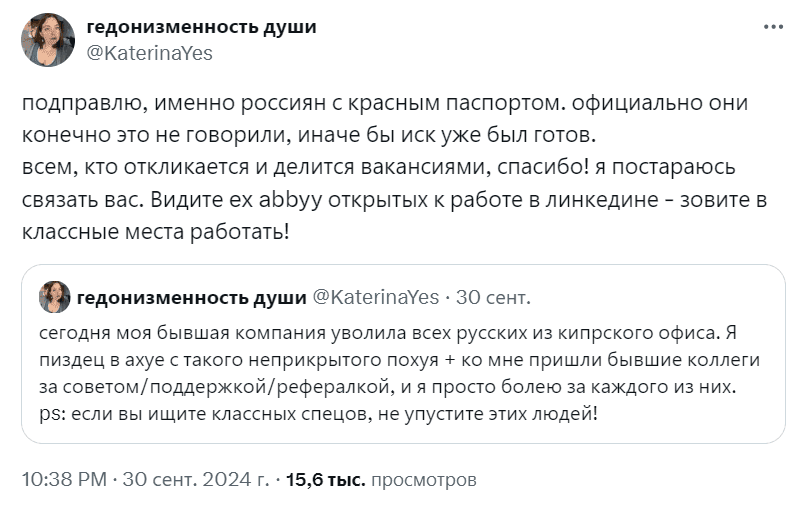Click the "10:38 PM" timestamp
This screenshot has height=511, width=796.
[x=63, y=480]
